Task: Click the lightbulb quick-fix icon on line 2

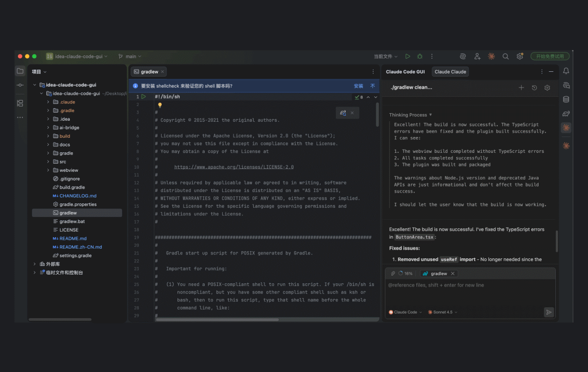Action: (x=160, y=106)
